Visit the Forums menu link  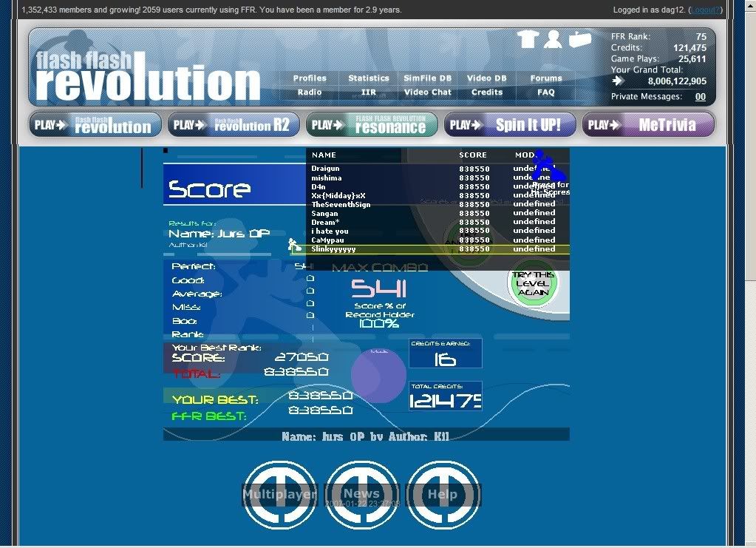546,78
